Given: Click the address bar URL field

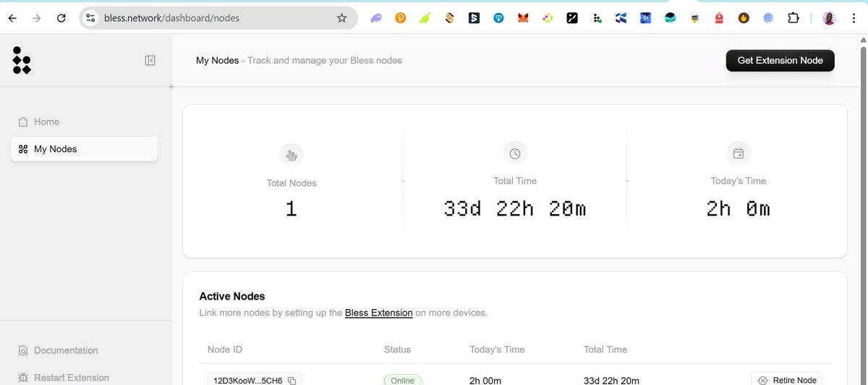Looking at the screenshot, I should pyautogui.click(x=217, y=18).
